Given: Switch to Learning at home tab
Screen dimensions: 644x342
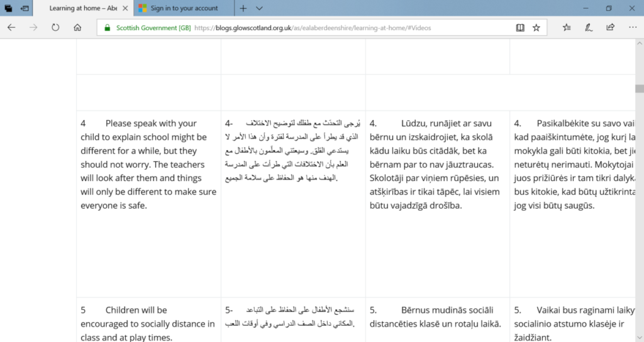Looking at the screenshot, I should click(83, 8).
